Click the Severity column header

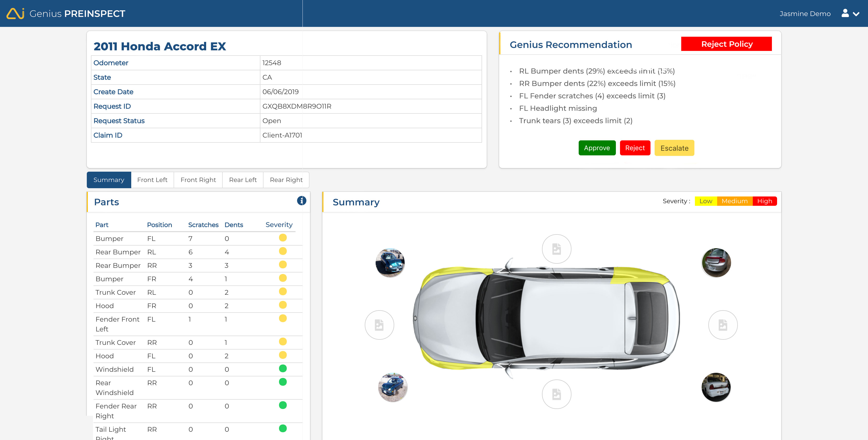(x=279, y=225)
